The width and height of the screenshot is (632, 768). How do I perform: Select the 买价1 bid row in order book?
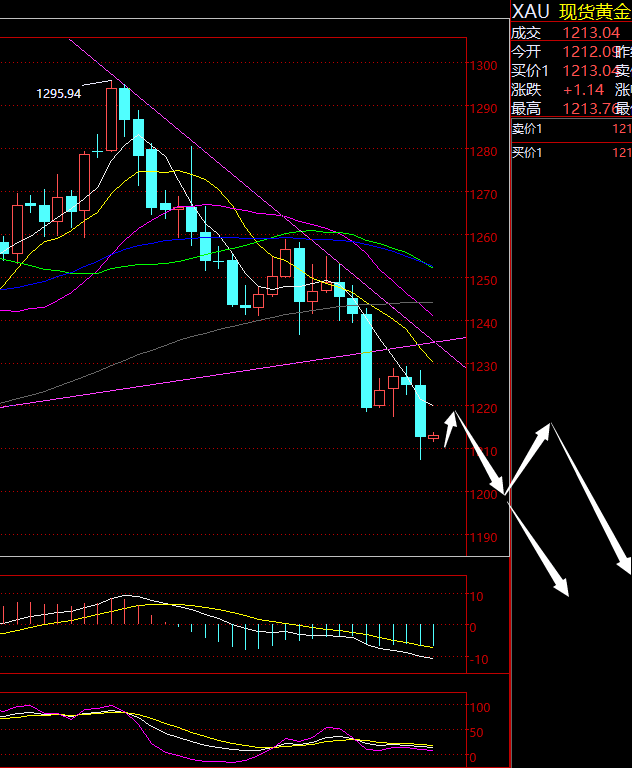pyautogui.click(x=571, y=152)
